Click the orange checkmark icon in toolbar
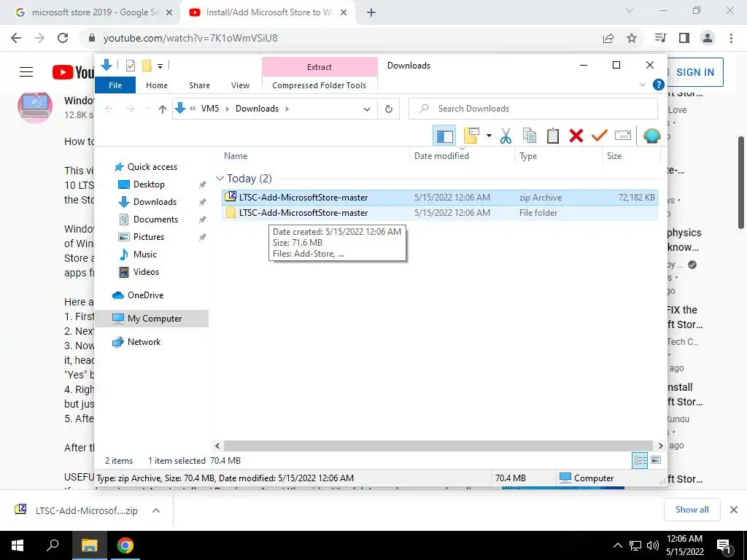This screenshot has height=560, width=747. pos(600,136)
